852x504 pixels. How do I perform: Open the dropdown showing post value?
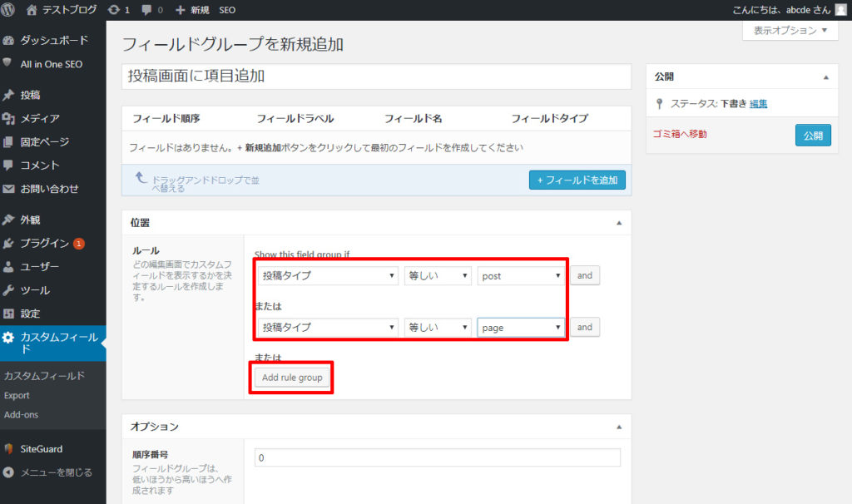click(x=521, y=276)
